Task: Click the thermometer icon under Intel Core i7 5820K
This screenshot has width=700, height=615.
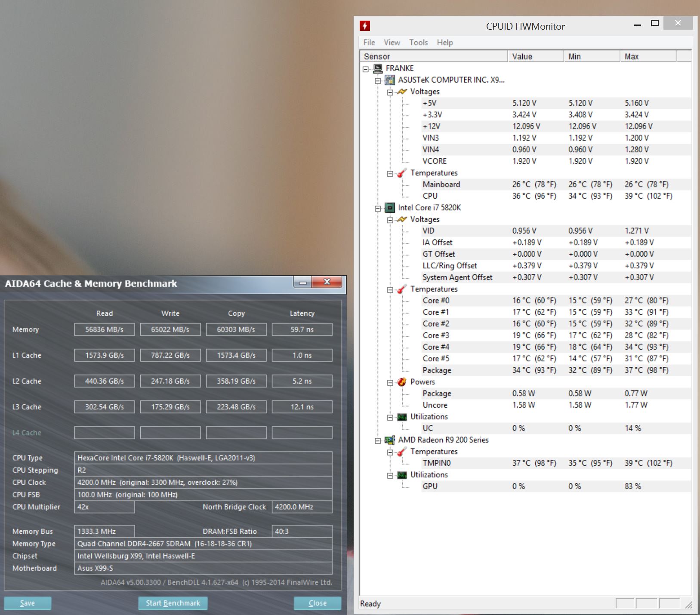Action: (x=402, y=289)
